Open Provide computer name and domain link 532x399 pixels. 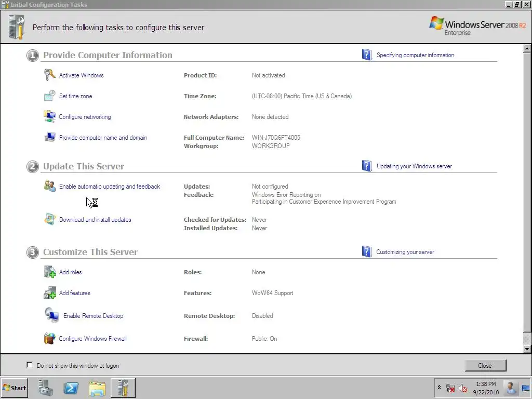tap(103, 137)
